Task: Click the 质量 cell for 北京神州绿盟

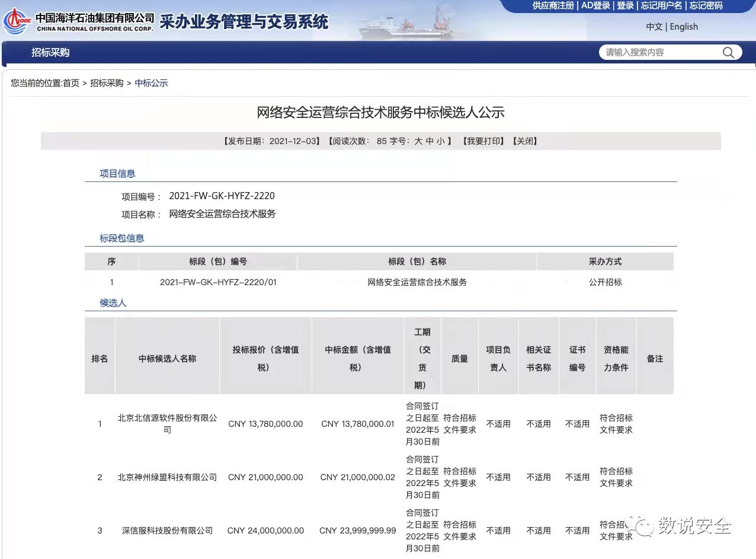Action: (460, 477)
